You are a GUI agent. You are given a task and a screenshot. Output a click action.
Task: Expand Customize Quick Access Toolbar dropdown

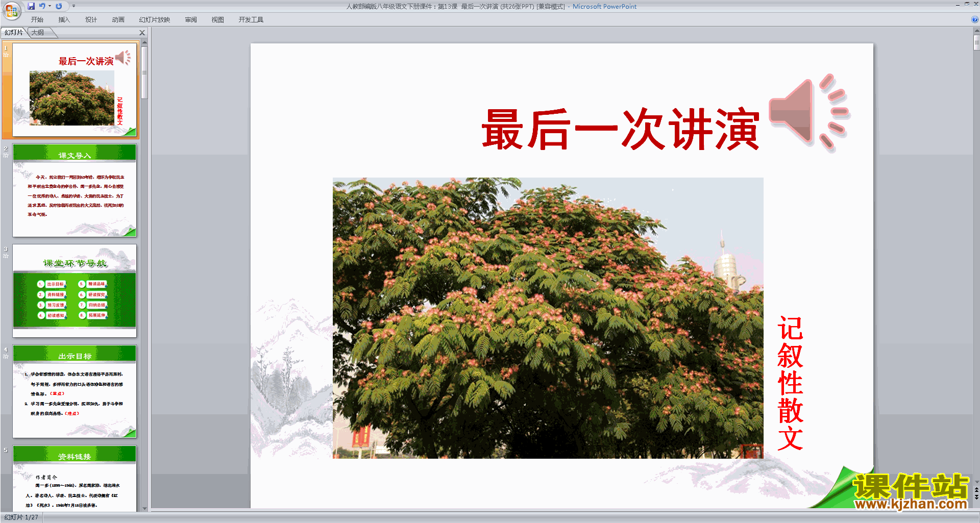(x=73, y=6)
